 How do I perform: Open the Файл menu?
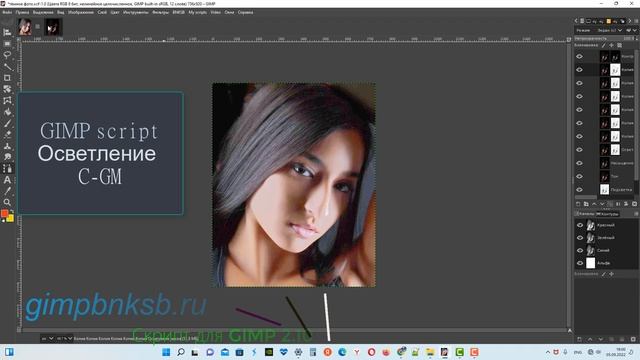[7, 12]
